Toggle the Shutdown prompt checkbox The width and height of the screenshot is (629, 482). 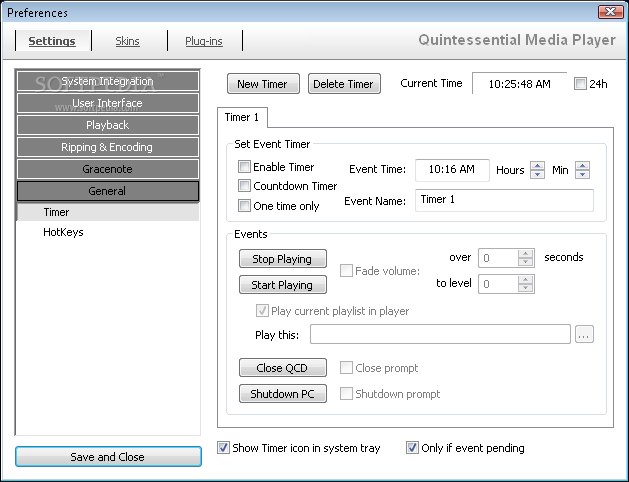(x=346, y=393)
